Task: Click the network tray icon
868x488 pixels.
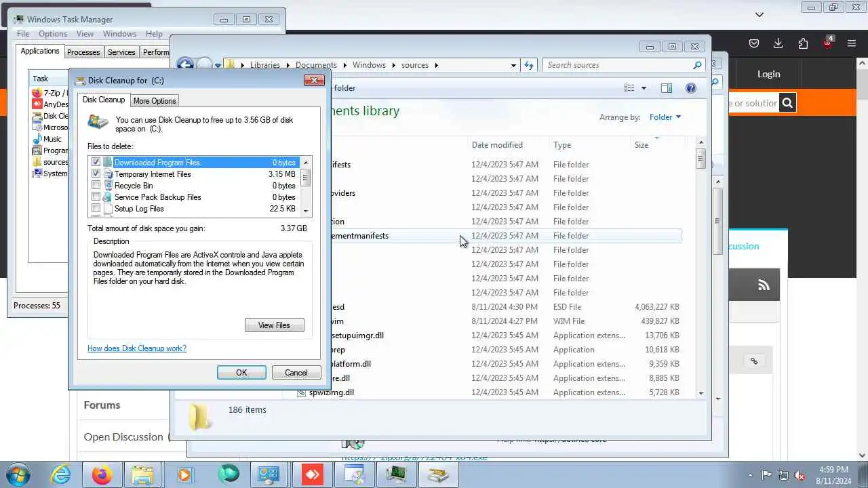Action: pyautogui.click(x=783, y=475)
